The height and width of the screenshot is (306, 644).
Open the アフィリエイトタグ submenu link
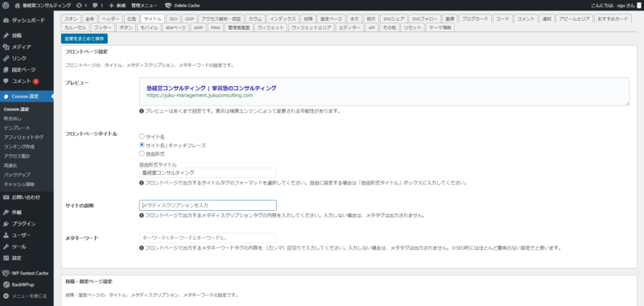23,137
